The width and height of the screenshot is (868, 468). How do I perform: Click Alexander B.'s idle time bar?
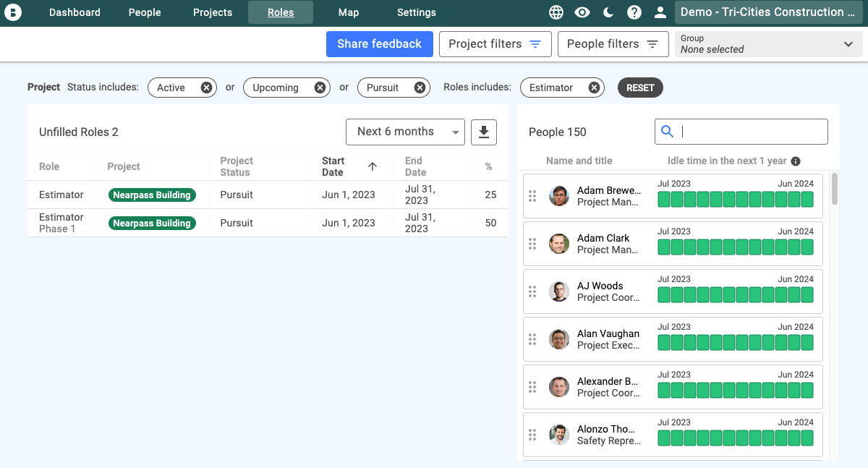[736, 390]
